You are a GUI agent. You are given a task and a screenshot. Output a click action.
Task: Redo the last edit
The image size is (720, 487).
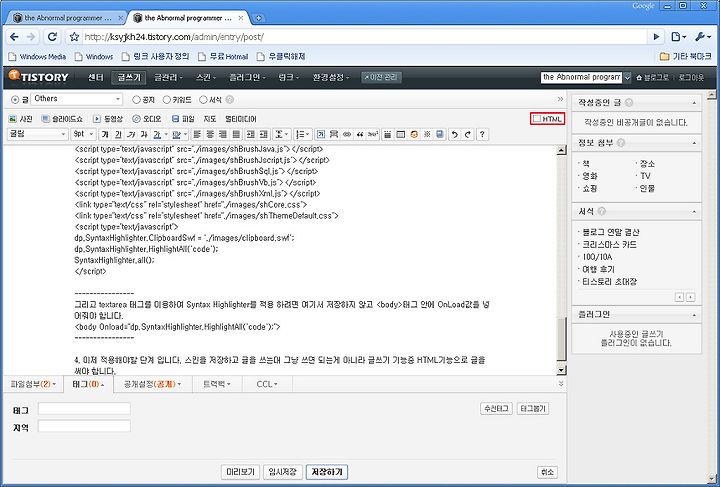coord(467,134)
